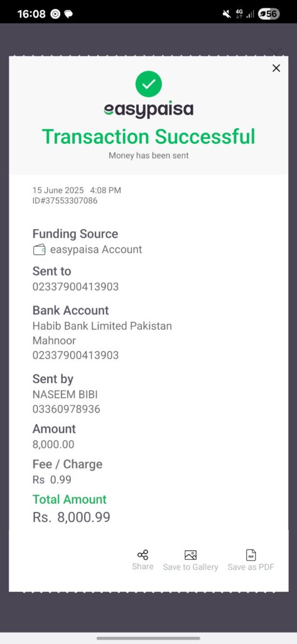Tap the wallet icon beside easypaisa Account
This screenshot has width=297, height=644.
[39, 250]
